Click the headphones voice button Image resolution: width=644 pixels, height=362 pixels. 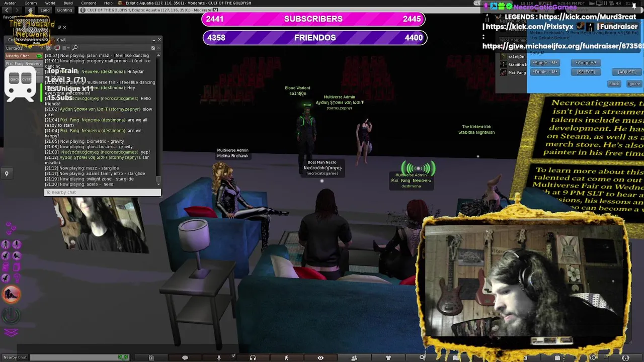253,357
